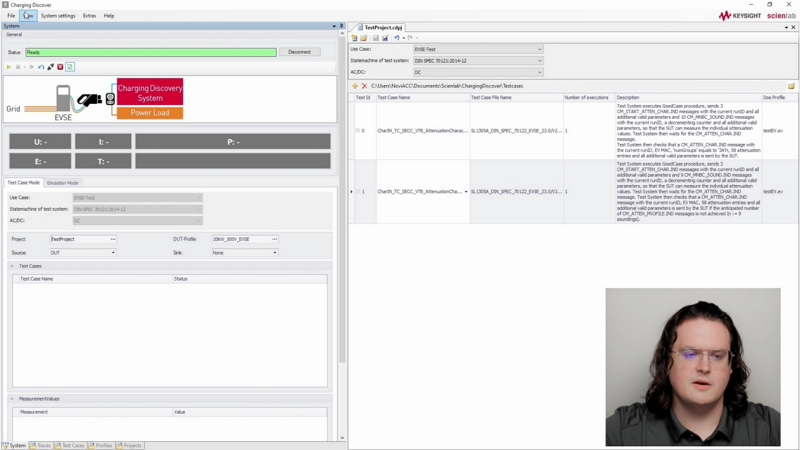Add a test case with the plus icon
Image resolution: width=800 pixels, height=450 pixels.
(x=355, y=86)
